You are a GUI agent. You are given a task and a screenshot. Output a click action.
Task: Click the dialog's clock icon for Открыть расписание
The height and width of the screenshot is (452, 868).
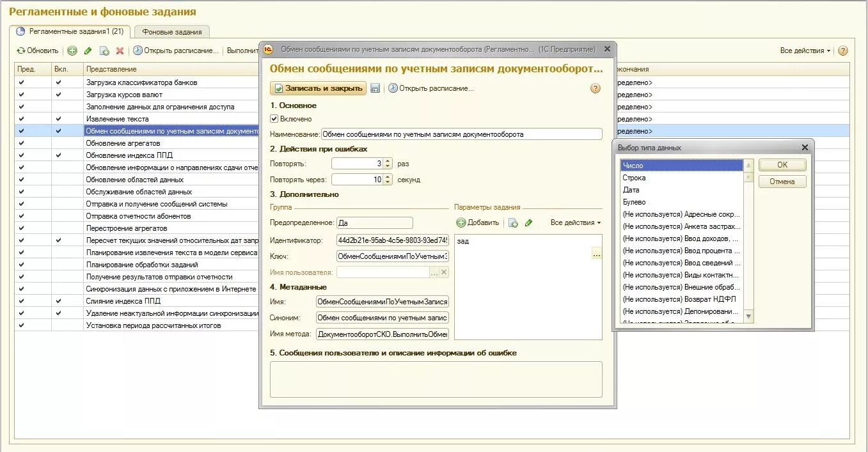click(x=393, y=88)
